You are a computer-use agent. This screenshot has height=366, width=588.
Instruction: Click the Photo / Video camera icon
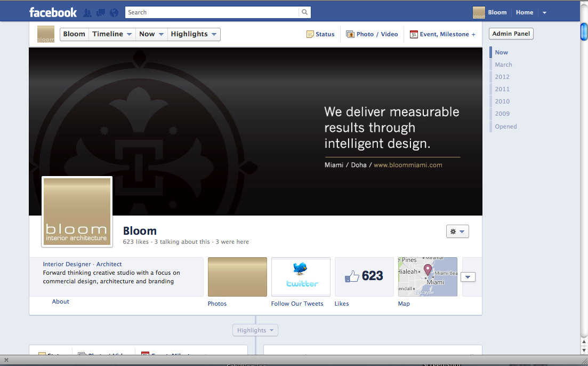click(350, 35)
